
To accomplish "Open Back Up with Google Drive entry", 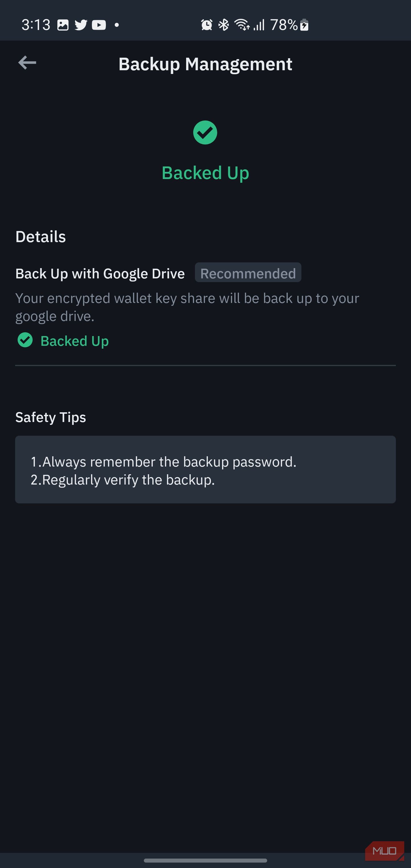I will pos(100,273).
